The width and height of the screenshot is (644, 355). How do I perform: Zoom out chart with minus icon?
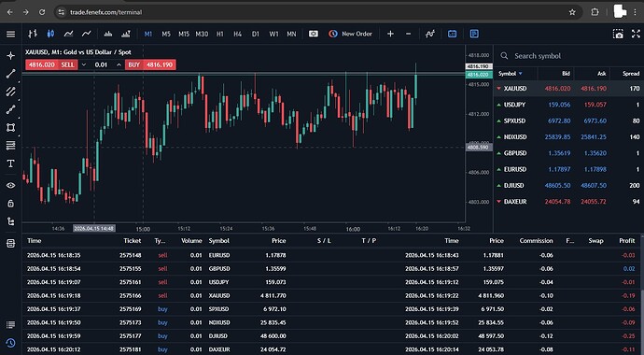coord(408,35)
